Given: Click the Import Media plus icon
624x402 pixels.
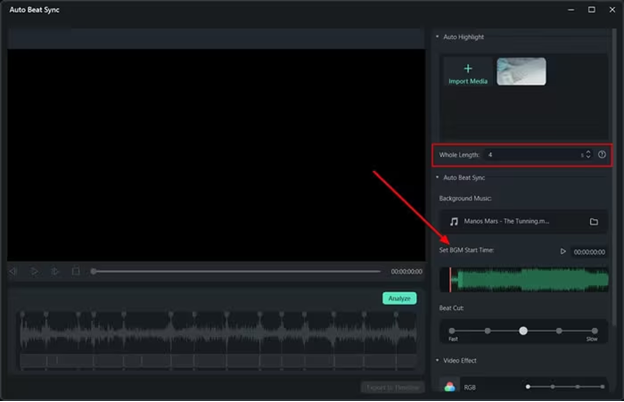Looking at the screenshot, I should tap(468, 68).
